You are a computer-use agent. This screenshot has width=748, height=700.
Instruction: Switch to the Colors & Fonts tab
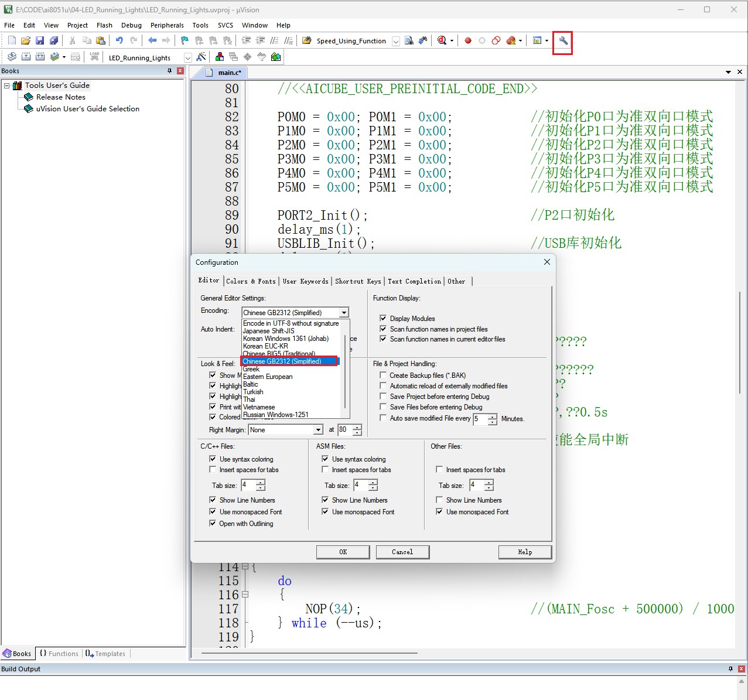coord(251,281)
